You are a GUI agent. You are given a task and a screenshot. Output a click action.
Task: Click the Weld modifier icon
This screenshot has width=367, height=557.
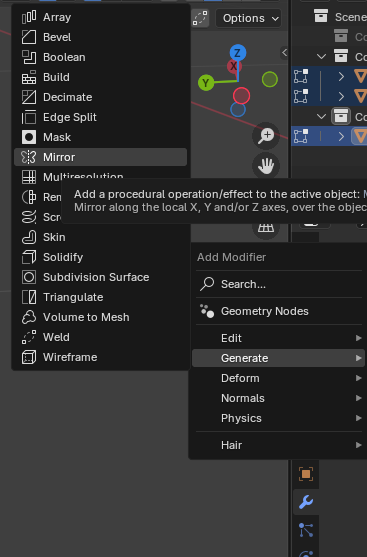point(29,337)
